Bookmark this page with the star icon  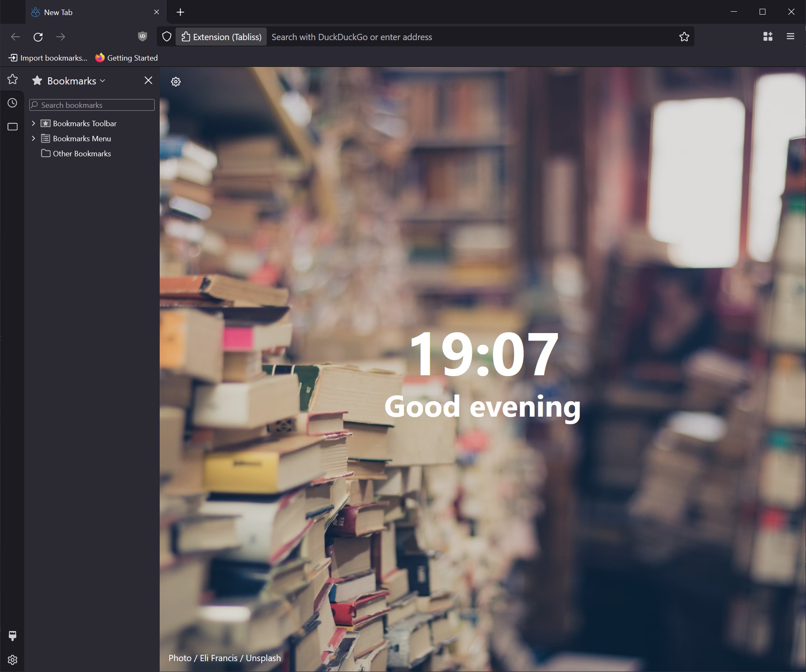[684, 37]
